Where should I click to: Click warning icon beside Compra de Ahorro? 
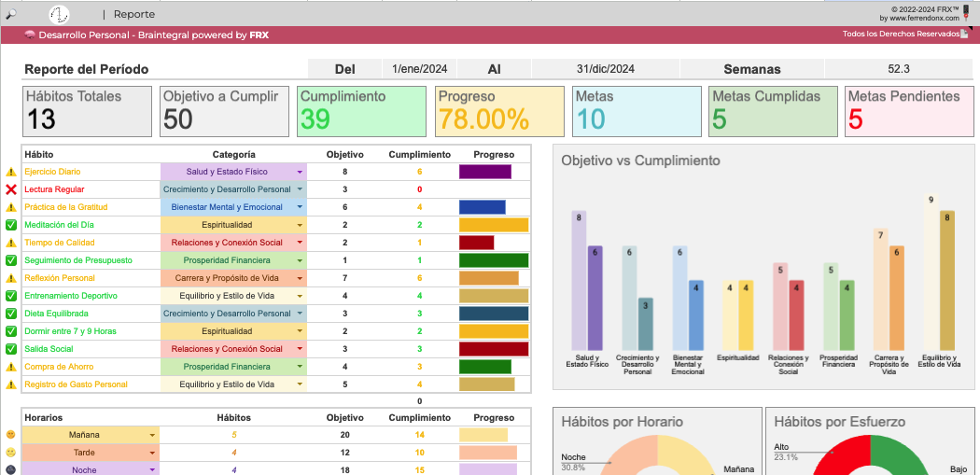coord(10,367)
